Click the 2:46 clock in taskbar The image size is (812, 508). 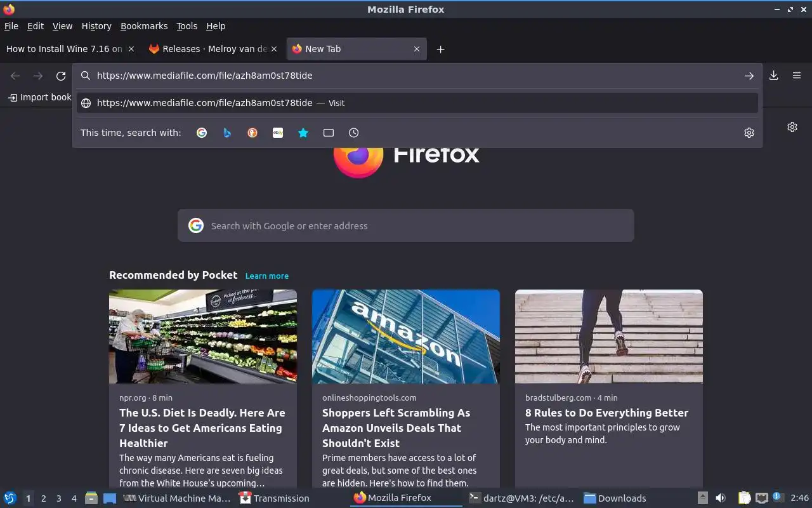click(x=799, y=498)
